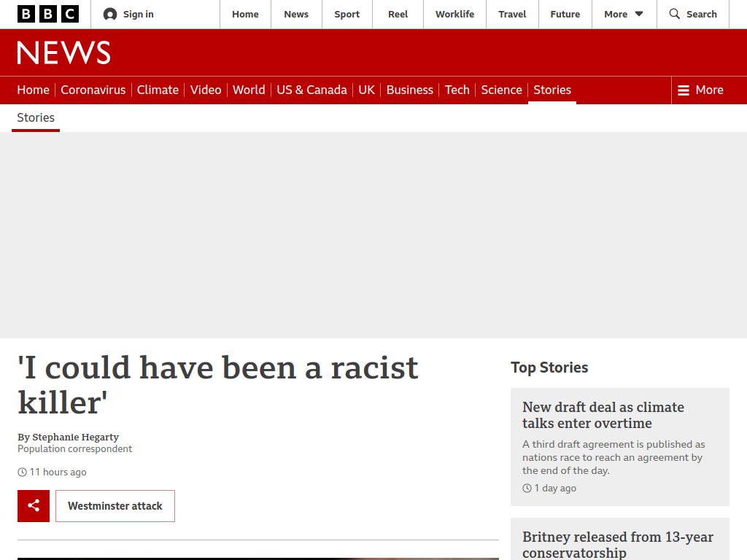Click 'Population correspondent' byline text
Viewport: 747px width, 560px height.
[75, 449]
